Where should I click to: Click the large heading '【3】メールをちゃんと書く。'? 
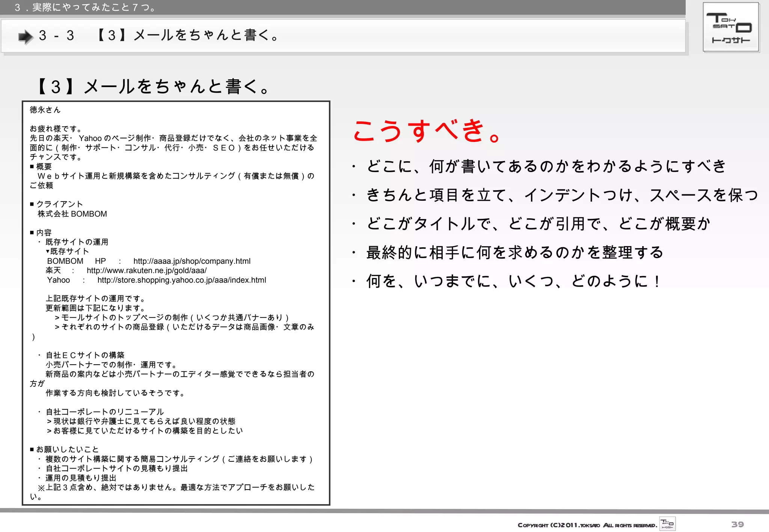[x=152, y=86]
